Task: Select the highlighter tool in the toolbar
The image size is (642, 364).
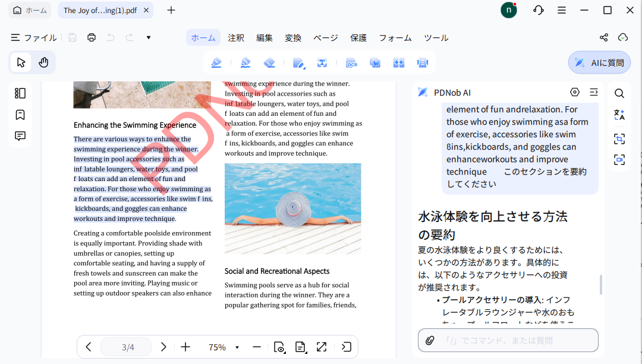Action: [x=216, y=63]
